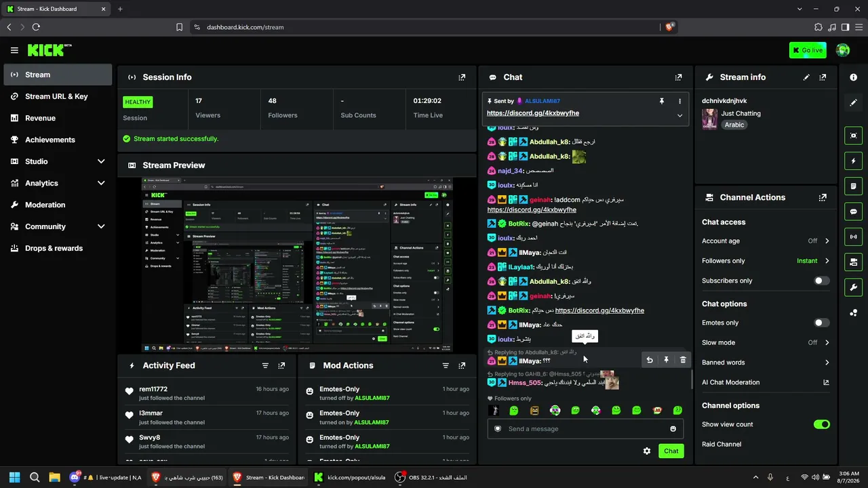Viewport: 868px width, 488px height.
Task: Filter the Activity Feed list
Action: 265,365
